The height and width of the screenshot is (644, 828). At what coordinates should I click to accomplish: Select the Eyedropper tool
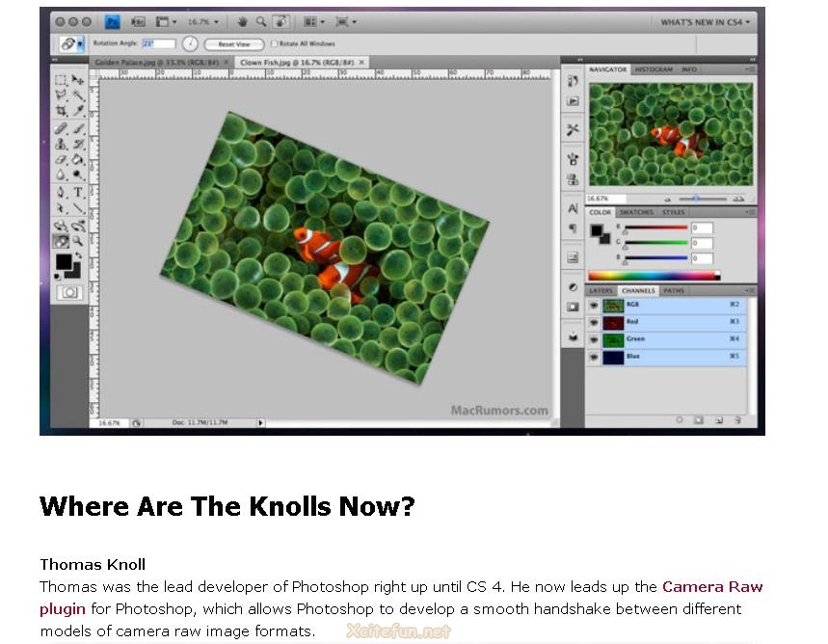[78, 111]
